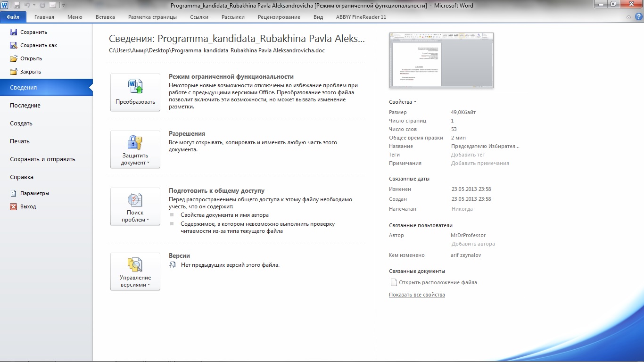This screenshot has height=362, width=644.
Task: Click the Save floppy icon in quick access toolbar
Action: tap(17, 5)
